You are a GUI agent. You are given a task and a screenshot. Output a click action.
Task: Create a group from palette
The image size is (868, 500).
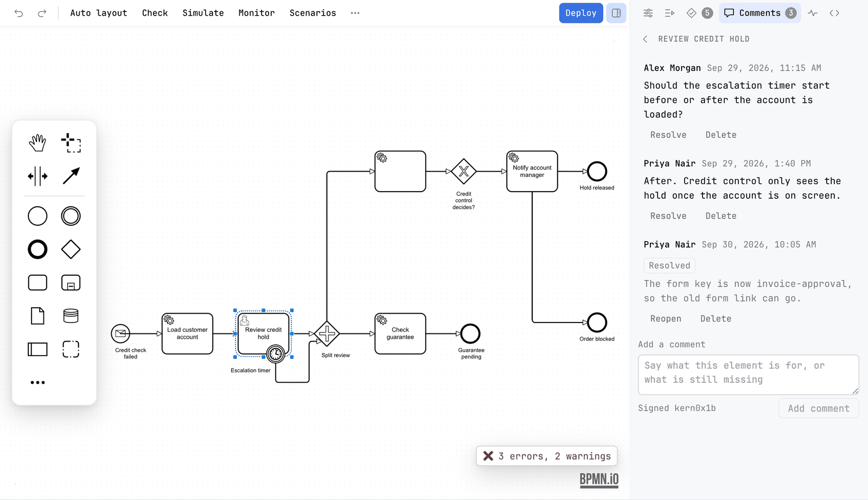71,349
